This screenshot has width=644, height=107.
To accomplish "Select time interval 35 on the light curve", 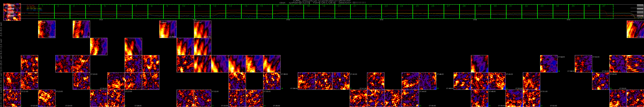I will [x=576, y=12].
